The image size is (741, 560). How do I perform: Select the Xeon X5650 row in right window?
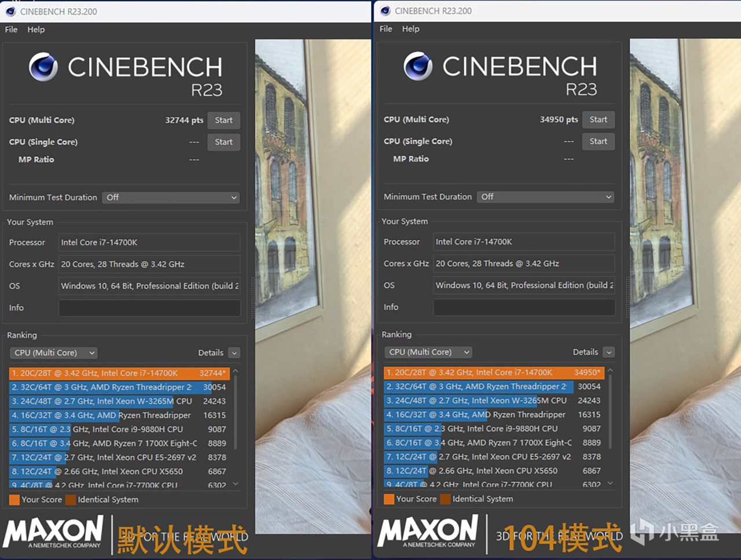[x=494, y=471]
